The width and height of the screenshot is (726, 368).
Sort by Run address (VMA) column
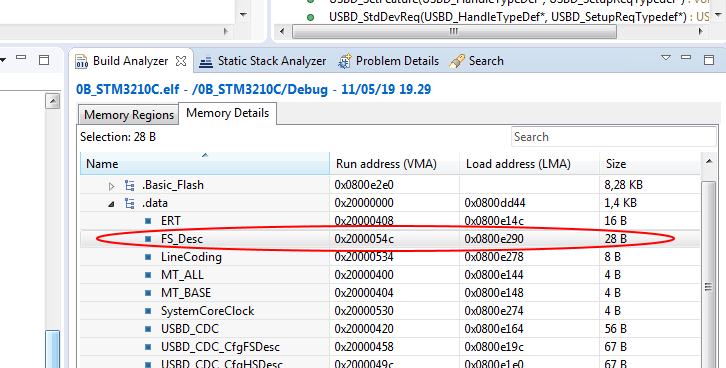click(394, 163)
